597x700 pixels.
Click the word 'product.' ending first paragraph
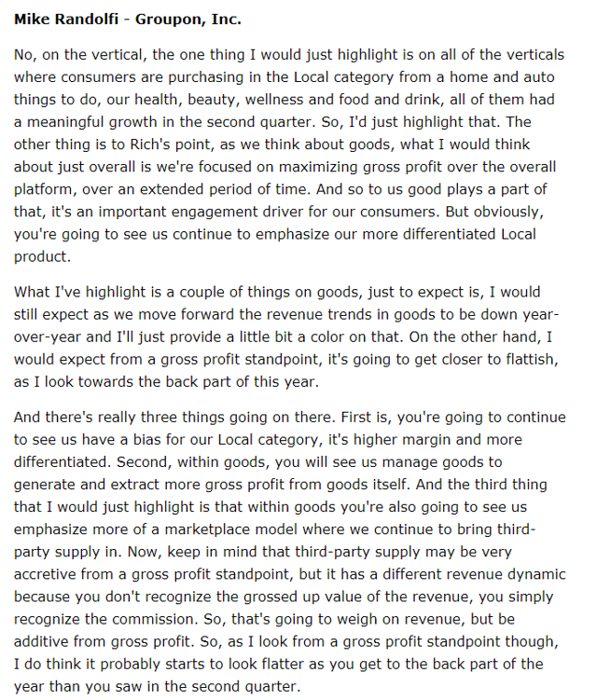pos(43,256)
